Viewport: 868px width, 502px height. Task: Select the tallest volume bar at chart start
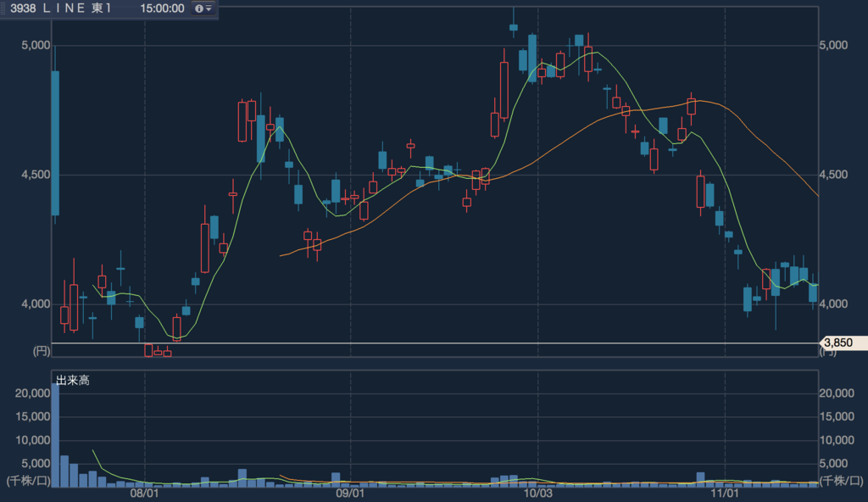click(x=55, y=436)
